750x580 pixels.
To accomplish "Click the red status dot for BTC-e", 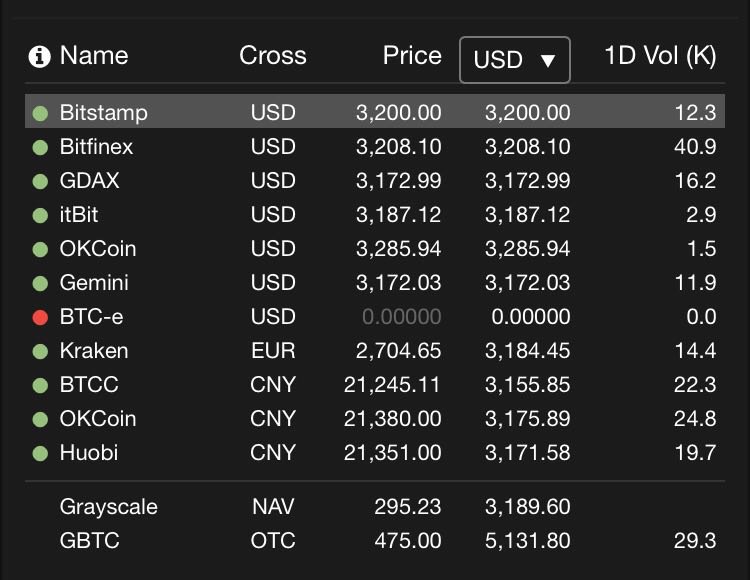I will click(x=40, y=317).
